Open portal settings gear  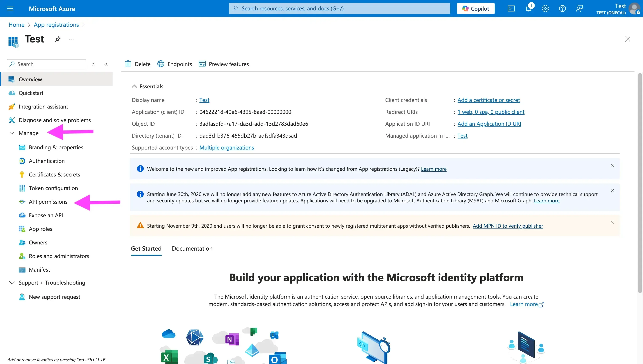click(x=545, y=8)
